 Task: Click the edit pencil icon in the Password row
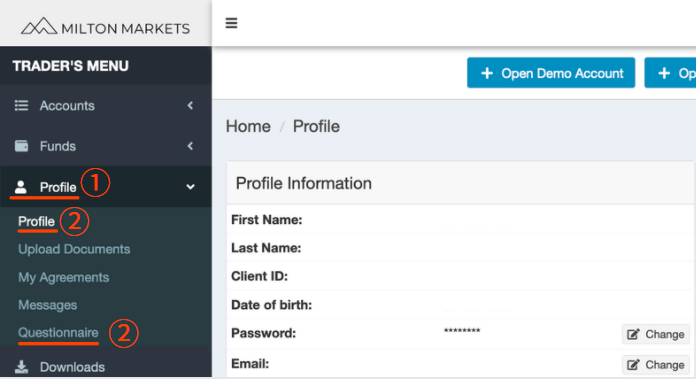pyautogui.click(x=633, y=334)
